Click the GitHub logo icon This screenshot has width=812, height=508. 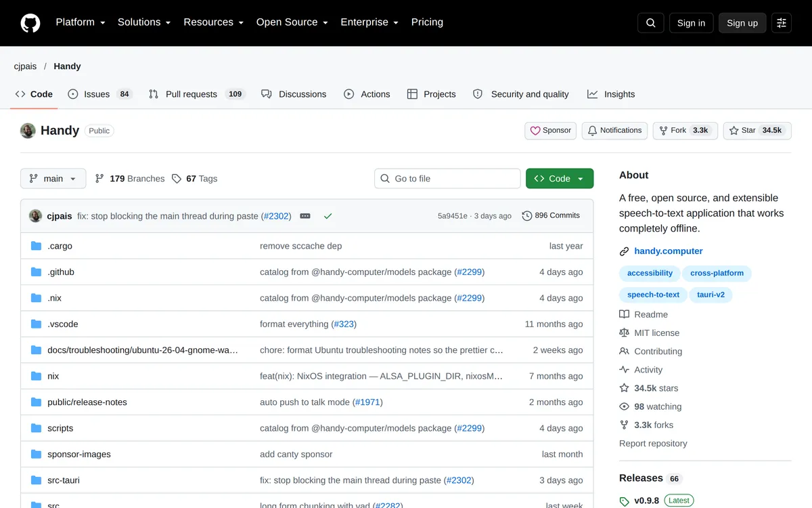click(x=30, y=23)
